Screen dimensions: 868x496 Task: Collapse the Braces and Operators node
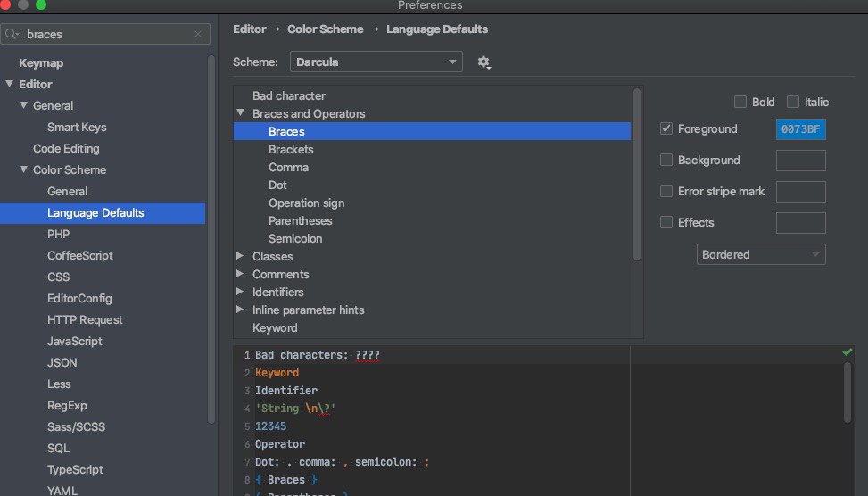pos(240,113)
